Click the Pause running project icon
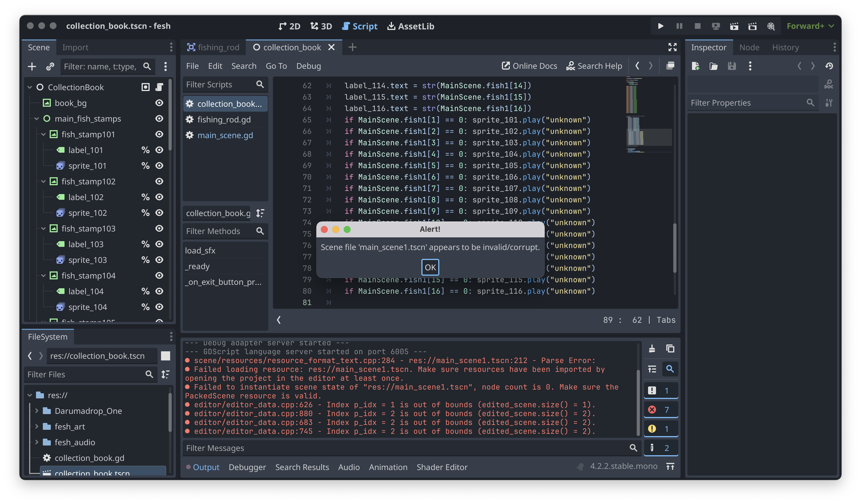The width and height of the screenshot is (861, 504). coord(679,26)
